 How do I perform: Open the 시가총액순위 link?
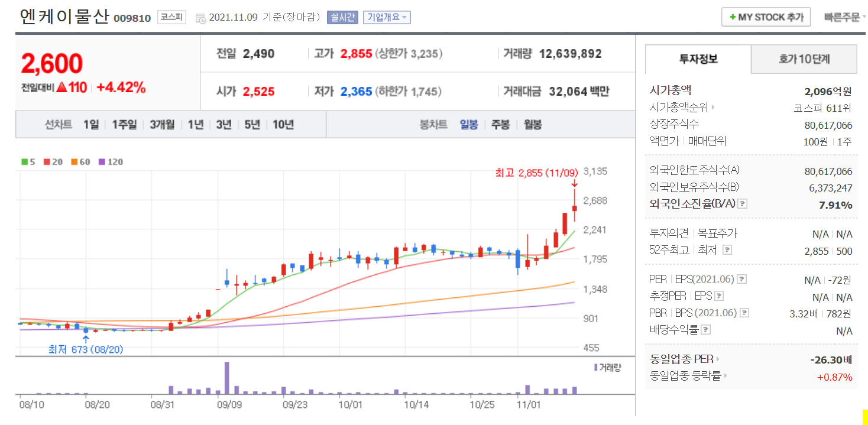pos(682,108)
